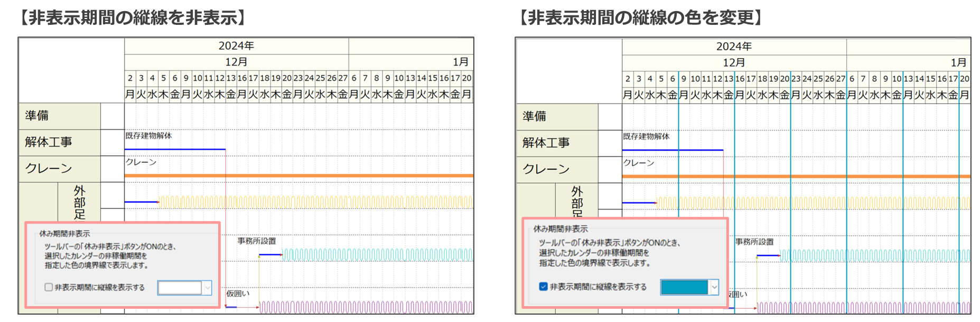Click the cyan wavy bar in right chart
The width and height of the screenshot is (980, 322).
pos(875,255)
